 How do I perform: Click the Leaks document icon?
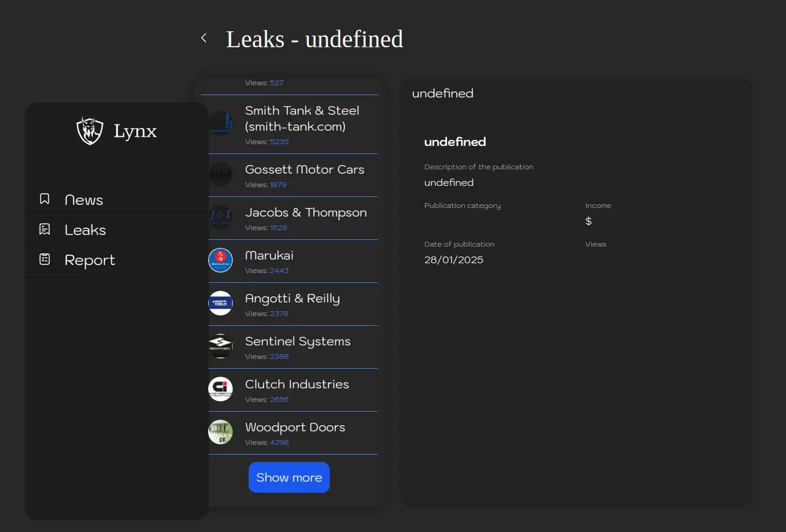tap(44, 229)
